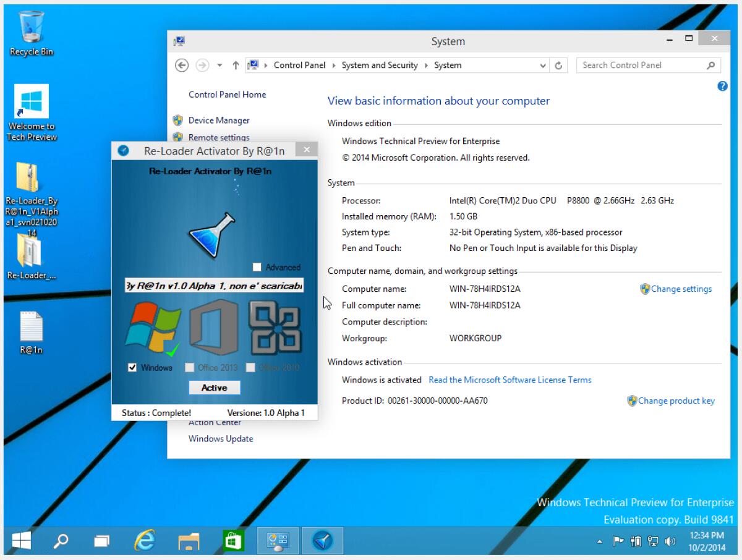Select the Windows logo icon in Re-Loader
742x560 pixels.
153,328
